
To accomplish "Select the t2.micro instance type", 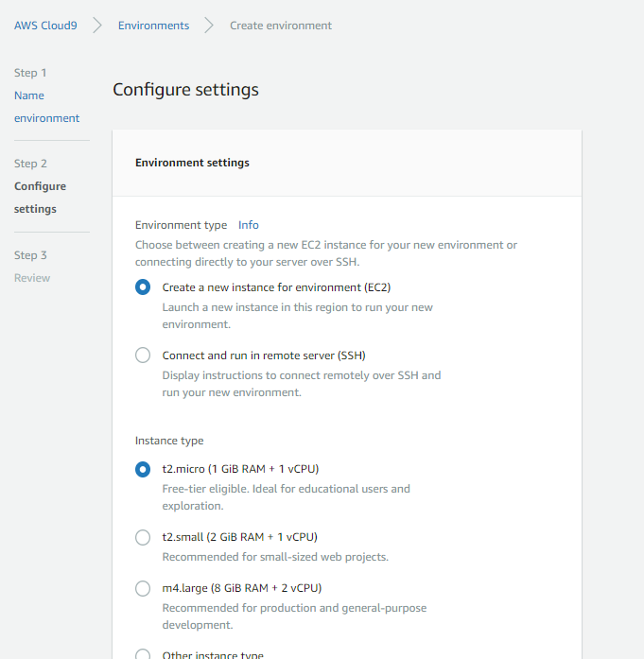I will tap(143, 469).
